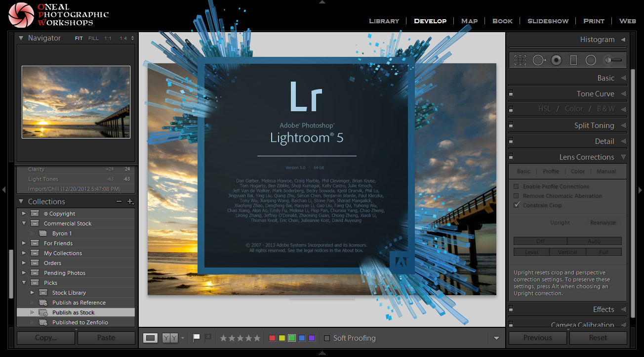Collapse the Collections panel
The width and height of the screenshot is (644, 357).
[21, 201]
